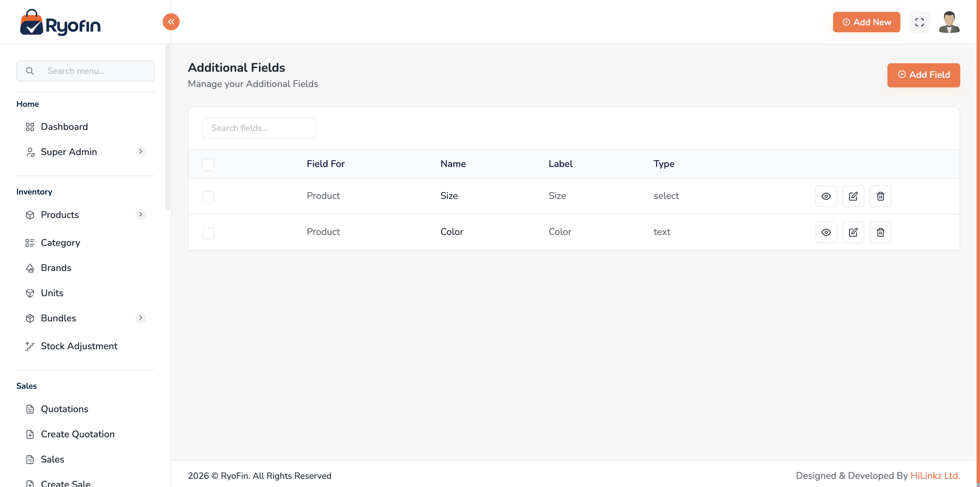Click the Stock Adjustment icon

click(x=30, y=346)
